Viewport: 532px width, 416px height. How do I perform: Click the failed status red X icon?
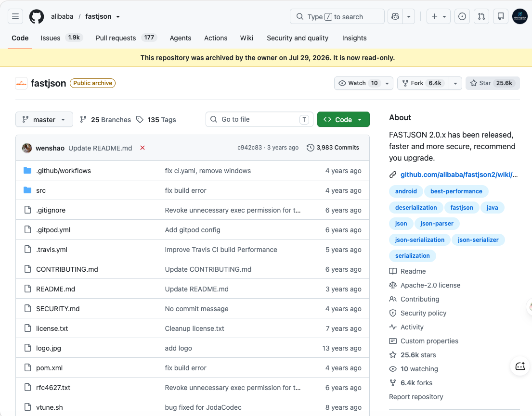(143, 148)
